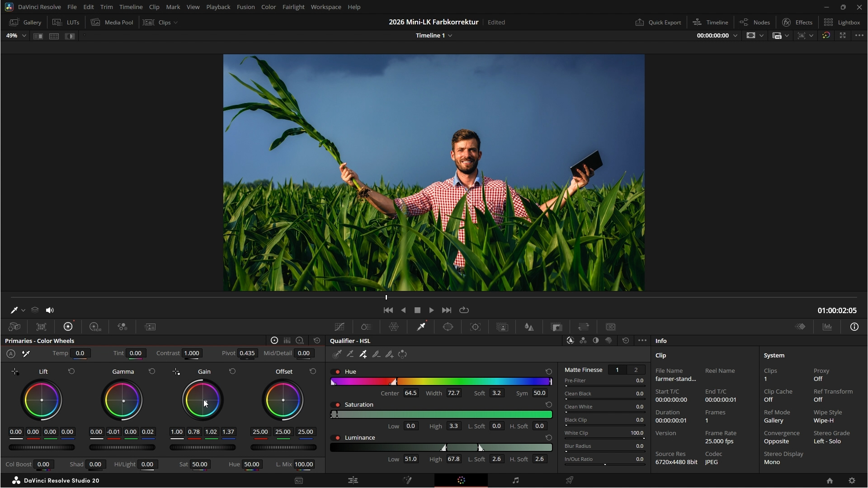This screenshot has height=488, width=868.
Task: Open the Fusion menu
Action: [x=245, y=7]
